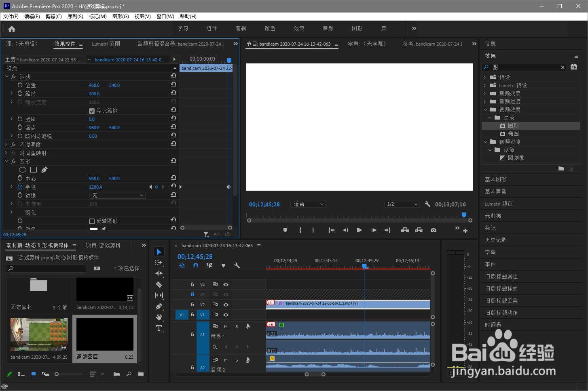
Task: Toggle 等比缩放 checkbox
Action: [92, 111]
